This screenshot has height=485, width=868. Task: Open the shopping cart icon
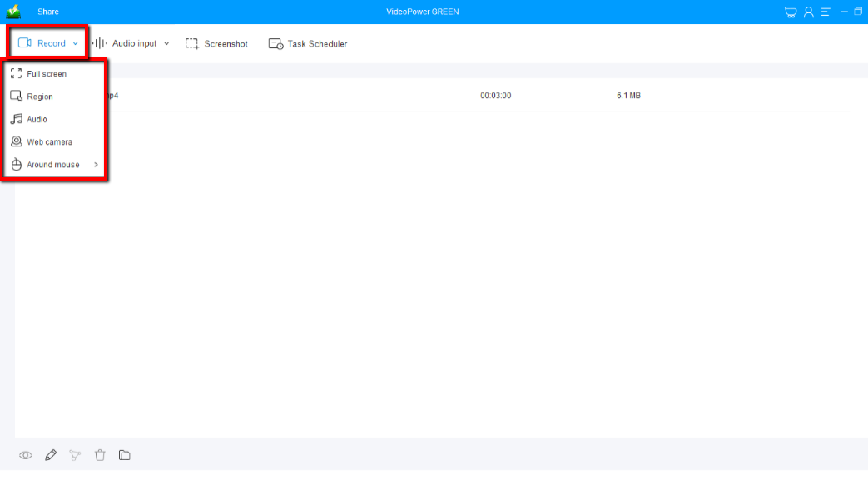click(790, 12)
